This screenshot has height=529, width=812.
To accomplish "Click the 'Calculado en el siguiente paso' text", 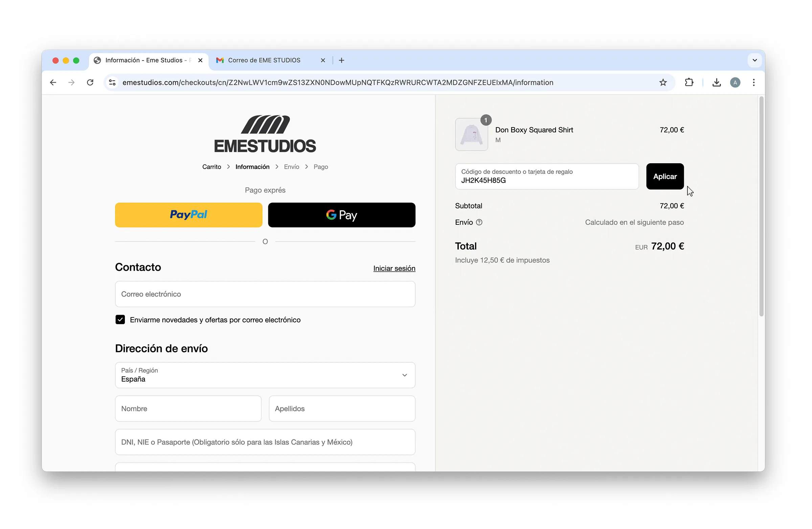I will (634, 222).
